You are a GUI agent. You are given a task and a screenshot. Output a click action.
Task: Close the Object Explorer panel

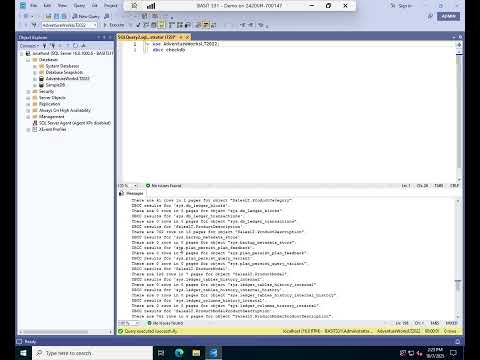click(110, 37)
